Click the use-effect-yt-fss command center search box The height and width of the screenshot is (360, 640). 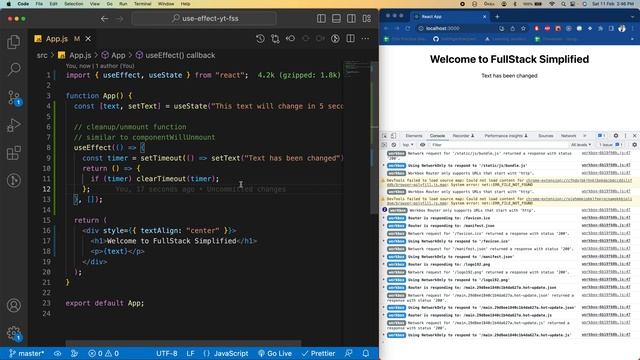[x=204, y=18]
